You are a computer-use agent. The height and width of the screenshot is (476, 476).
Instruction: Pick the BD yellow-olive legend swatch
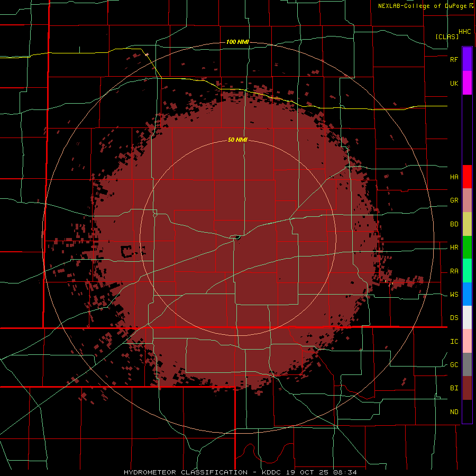click(x=467, y=224)
